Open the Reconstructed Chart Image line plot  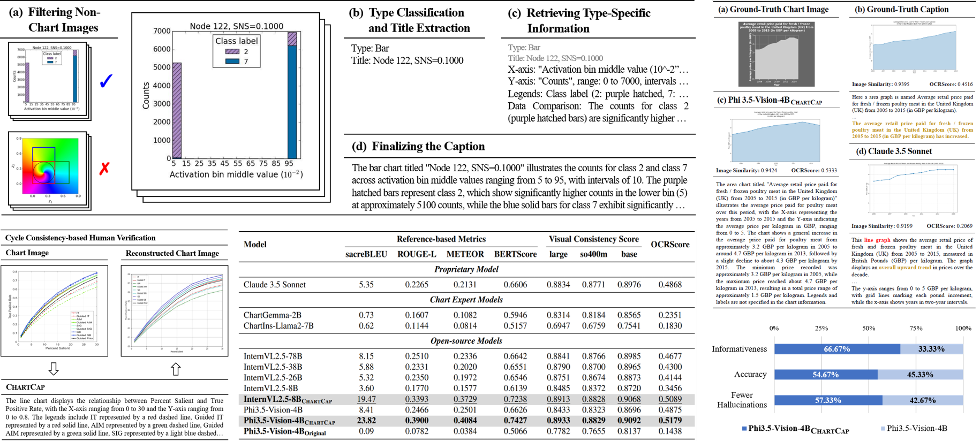pyautogui.click(x=175, y=311)
